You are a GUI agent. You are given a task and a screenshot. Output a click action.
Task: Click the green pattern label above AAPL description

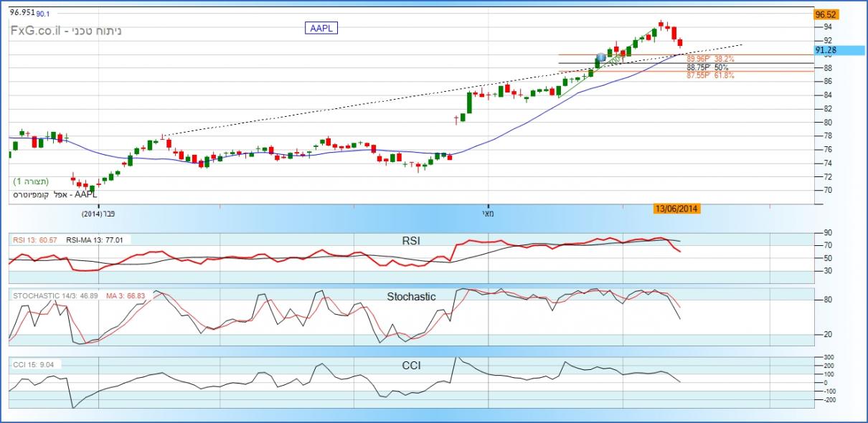point(31,182)
